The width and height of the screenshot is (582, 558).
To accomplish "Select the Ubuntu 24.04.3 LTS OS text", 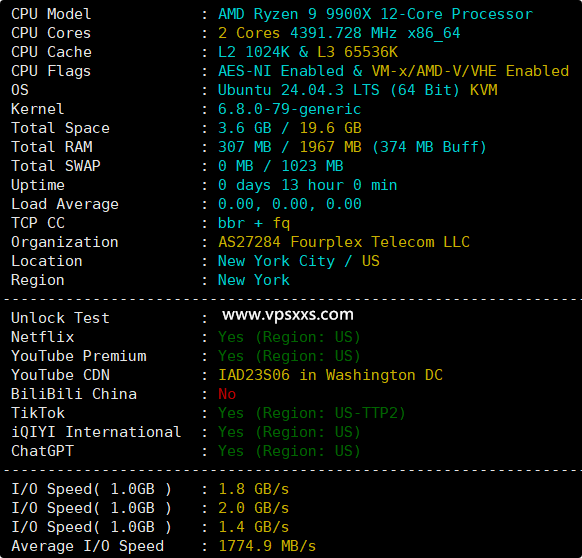I will click(x=298, y=90).
